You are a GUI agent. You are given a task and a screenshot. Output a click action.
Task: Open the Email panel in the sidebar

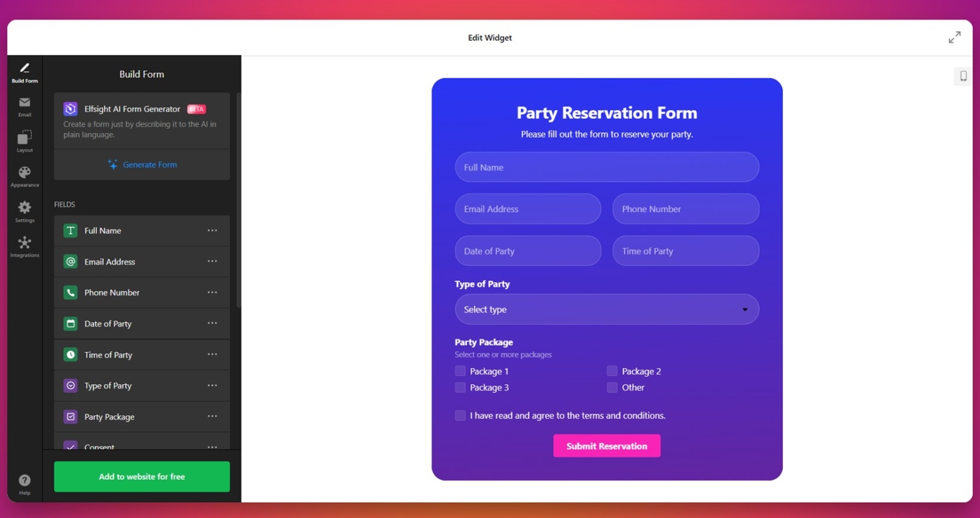pos(24,106)
